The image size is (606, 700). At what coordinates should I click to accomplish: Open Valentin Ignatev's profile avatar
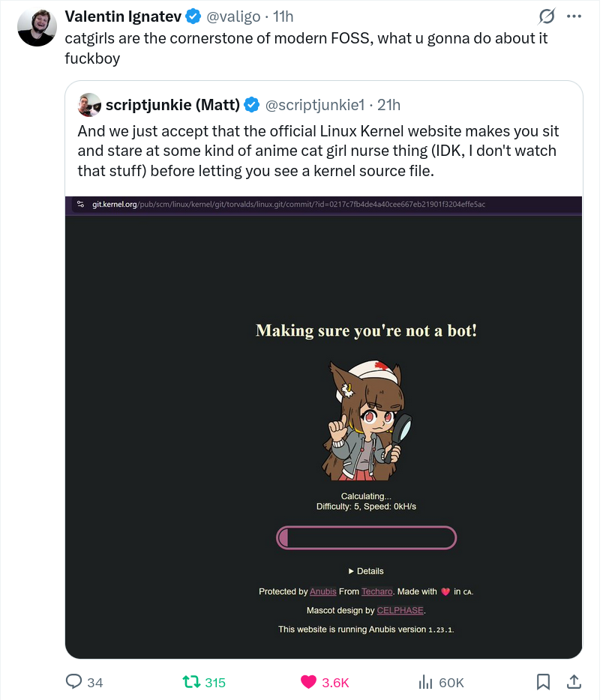click(37, 27)
